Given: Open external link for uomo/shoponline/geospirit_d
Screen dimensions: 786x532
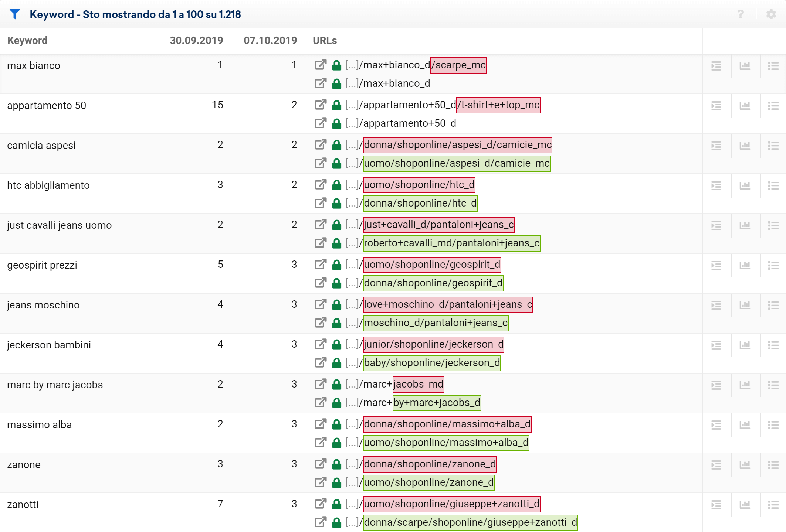Looking at the screenshot, I should [x=321, y=265].
